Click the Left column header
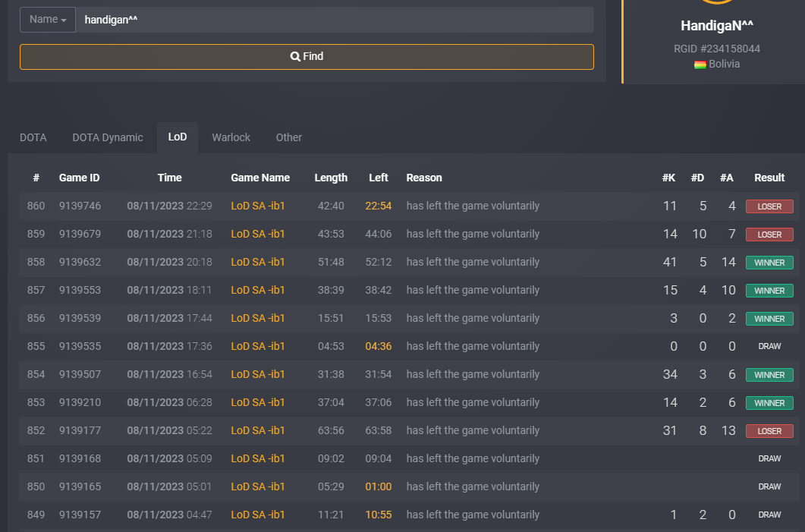The width and height of the screenshot is (805, 532). tap(379, 178)
